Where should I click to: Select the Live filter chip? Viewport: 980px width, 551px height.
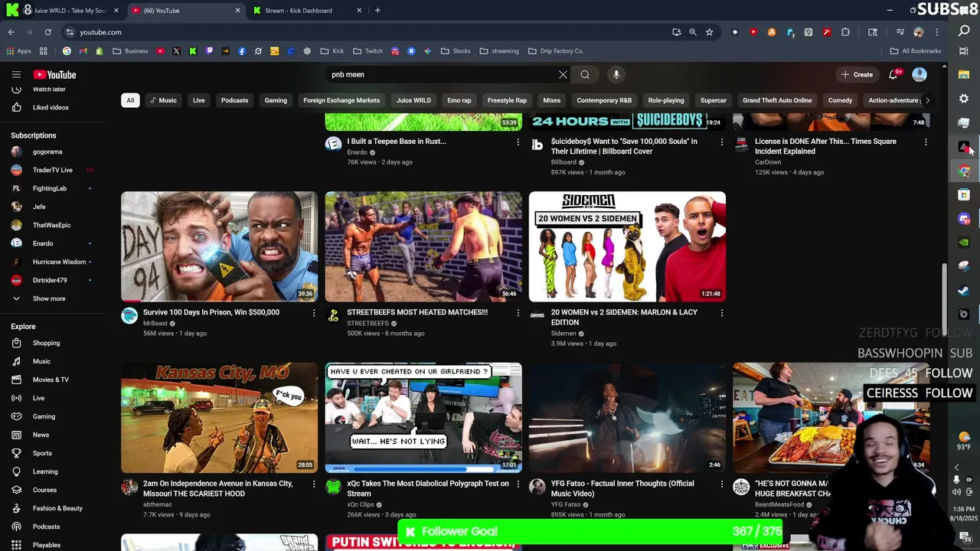click(x=199, y=100)
